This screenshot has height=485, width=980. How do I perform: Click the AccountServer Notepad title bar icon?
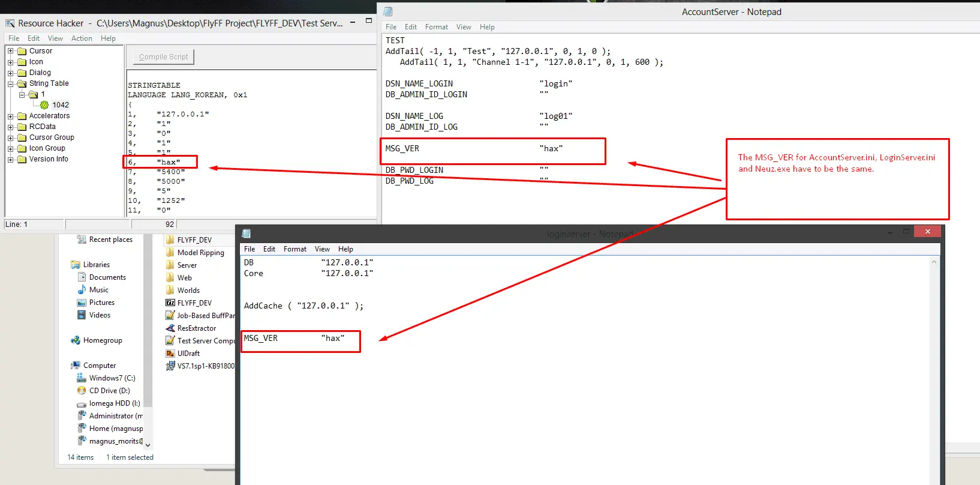point(388,11)
